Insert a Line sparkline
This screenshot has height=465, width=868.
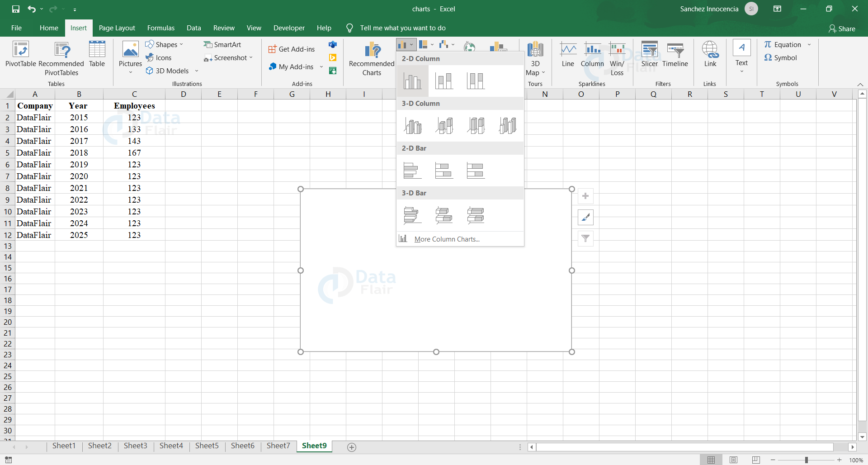click(568, 54)
